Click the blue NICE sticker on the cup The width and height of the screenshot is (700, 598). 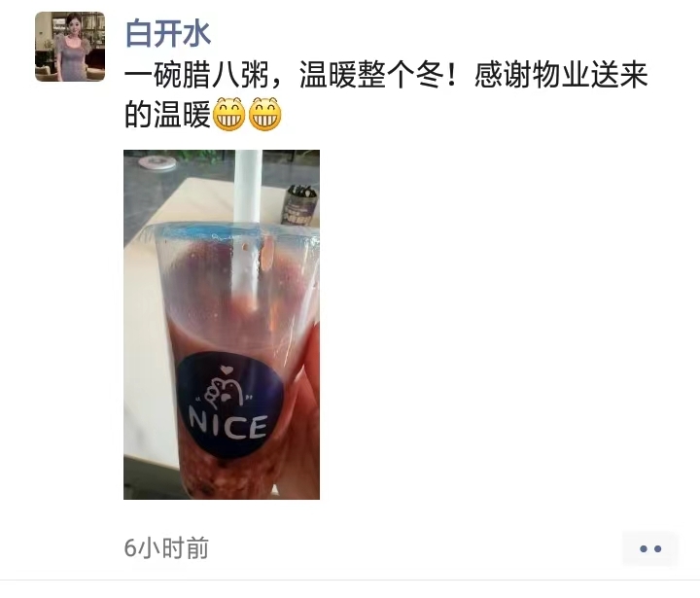pyautogui.click(x=229, y=405)
